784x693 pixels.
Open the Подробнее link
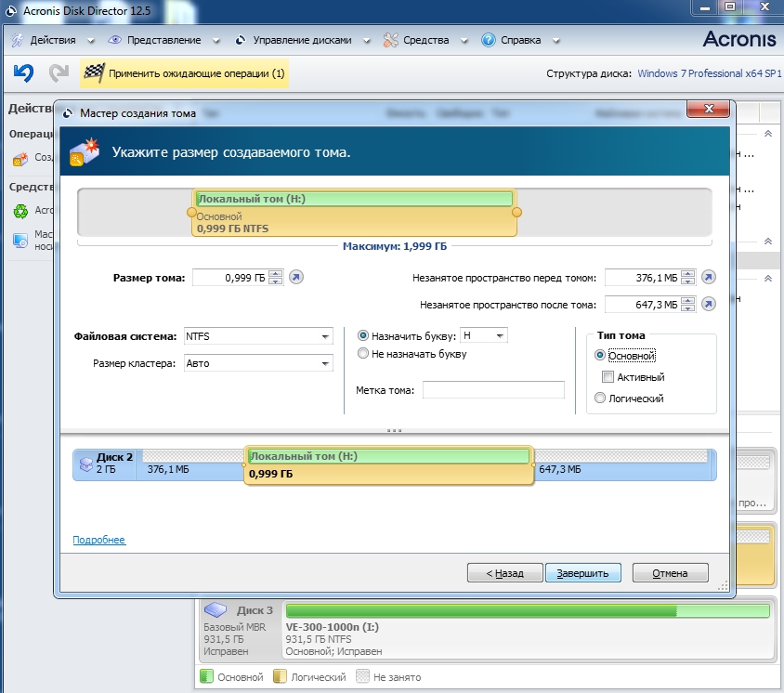pyautogui.click(x=99, y=540)
